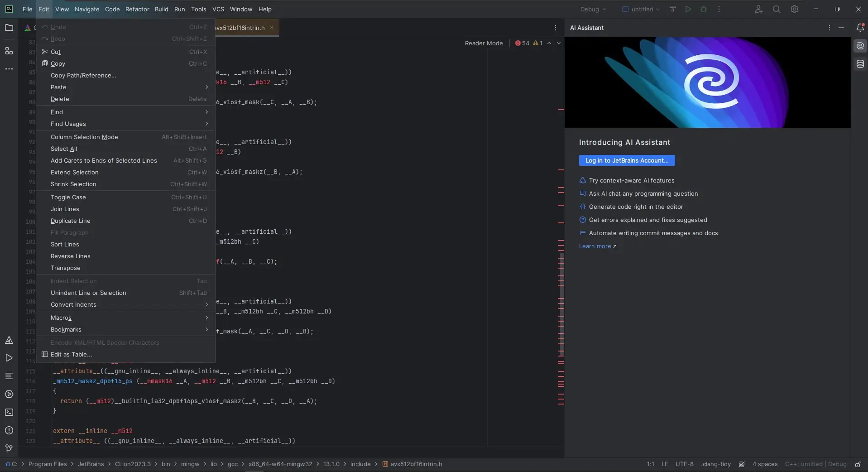Open the Problems tool window icon
Screen dimensions: 868x472
[9, 430]
